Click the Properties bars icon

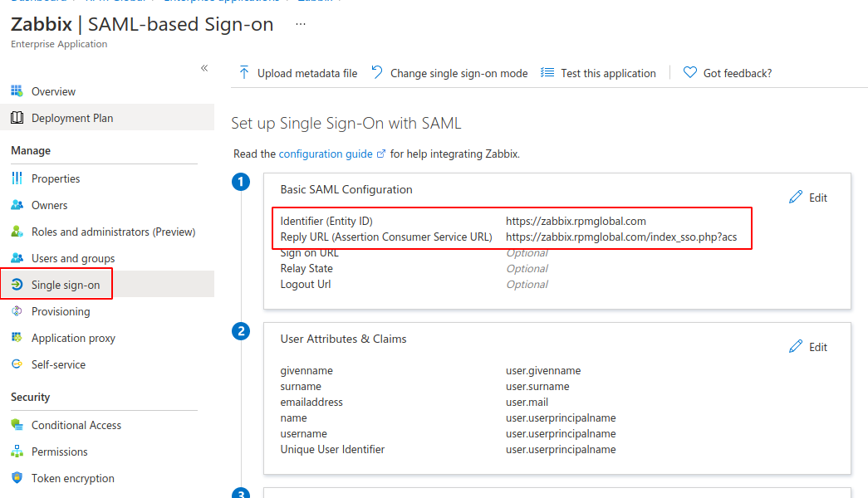(x=17, y=178)
